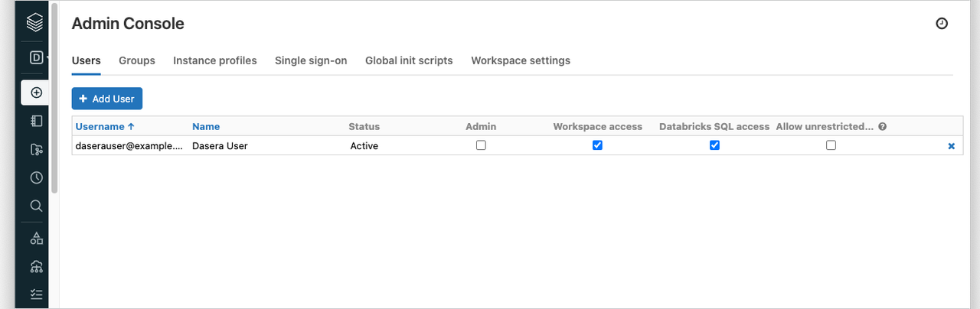Click the Status column header
The width and height of the screenshot is (980, 309).
pyautogui.click(x=364, y=127)
